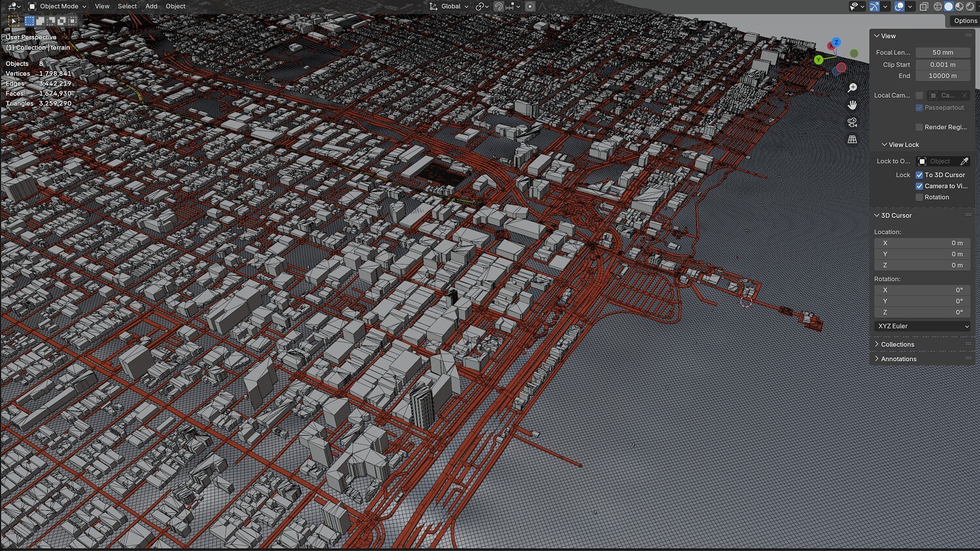Image resolution: width=980 pixels, height=551 pixels.
Task: Toggle the Passepartout checkbox
Action: [x=919, y=108]
